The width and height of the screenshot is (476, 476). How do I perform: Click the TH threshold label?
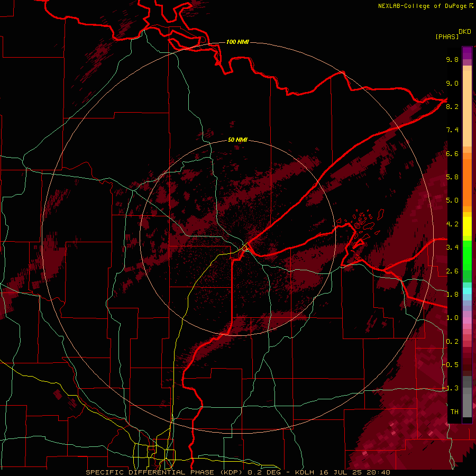point(454,412)
